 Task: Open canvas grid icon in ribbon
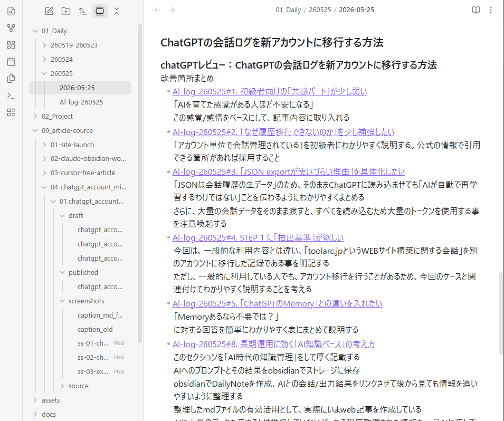coord(11,45)
